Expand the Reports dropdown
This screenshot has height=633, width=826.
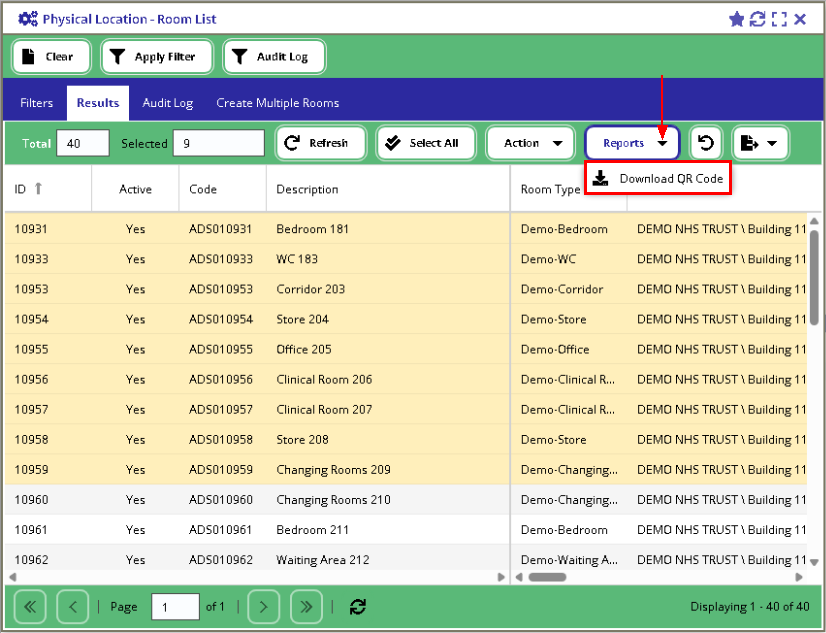click(x=632, y=143)
